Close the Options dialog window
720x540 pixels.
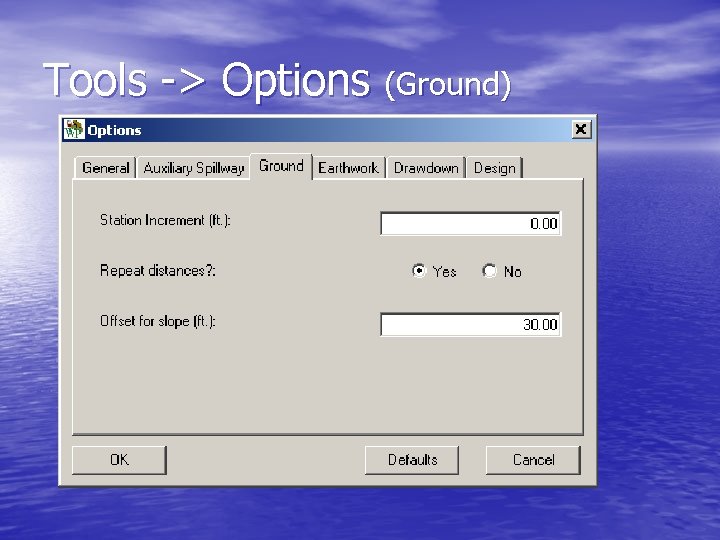pyautogui.click(x=581, y=129)
